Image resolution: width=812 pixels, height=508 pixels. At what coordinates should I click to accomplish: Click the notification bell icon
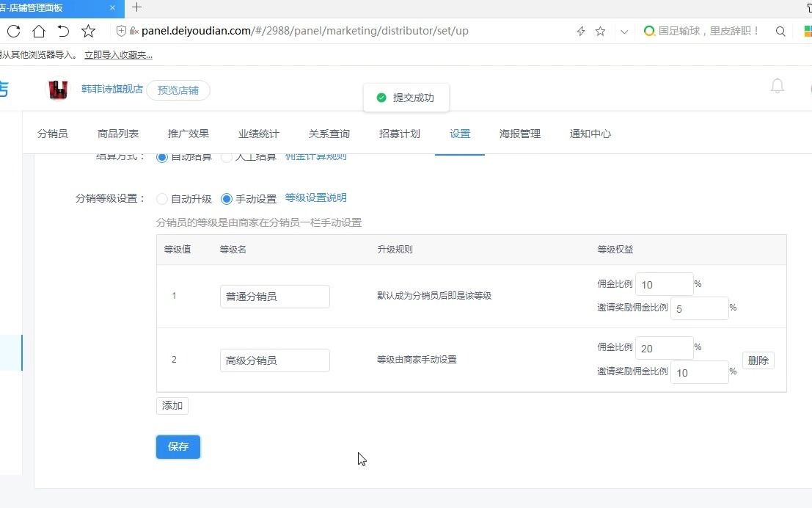click(x=777, y=86)
